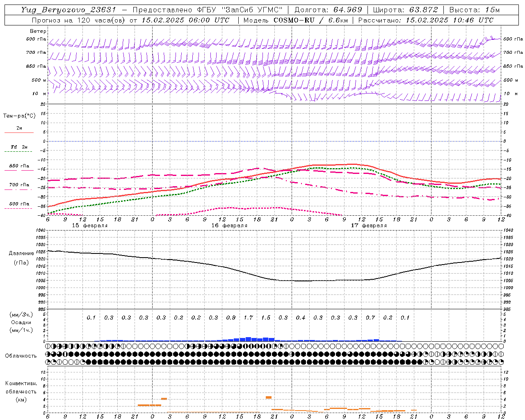Click the tallest blue precipitation bar
The width and height of the screenshot is (525, 420).
(x=248, y=339)
